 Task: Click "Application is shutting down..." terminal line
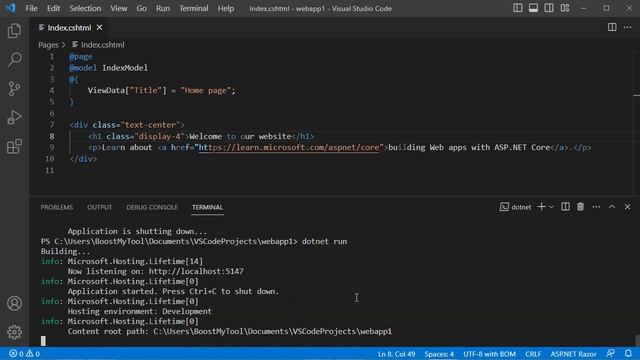[137, 231]
